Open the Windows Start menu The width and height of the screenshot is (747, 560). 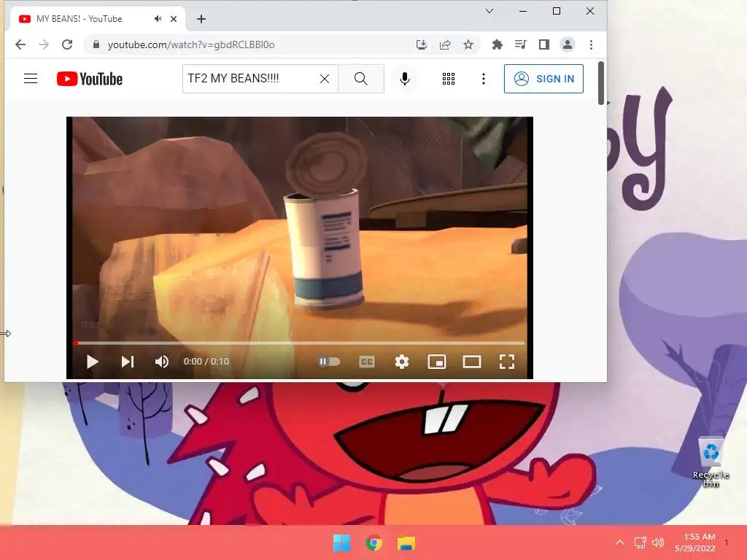pos(341,542)
